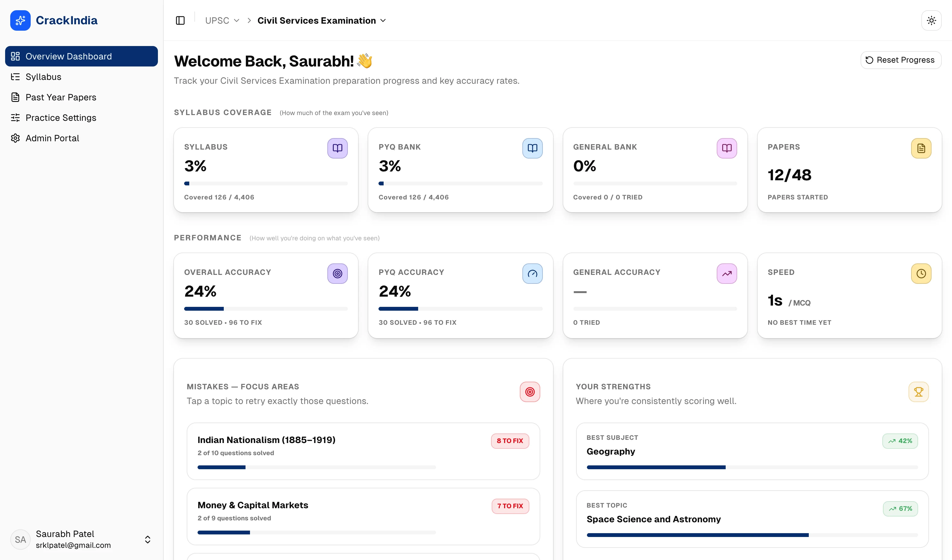Expand the account menu chevron
The width and height of the screenshot is (952, 560).
tap(148, 539)
